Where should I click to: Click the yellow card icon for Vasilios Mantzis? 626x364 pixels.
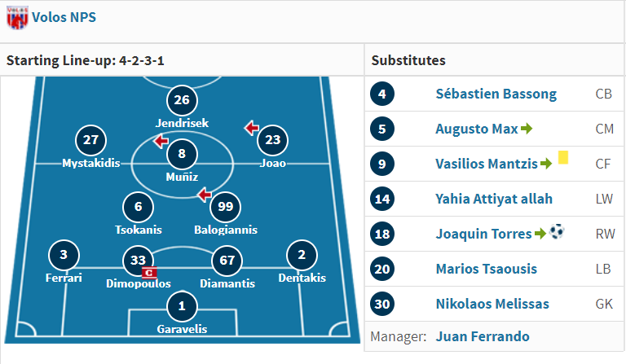[x=563, y=157]
